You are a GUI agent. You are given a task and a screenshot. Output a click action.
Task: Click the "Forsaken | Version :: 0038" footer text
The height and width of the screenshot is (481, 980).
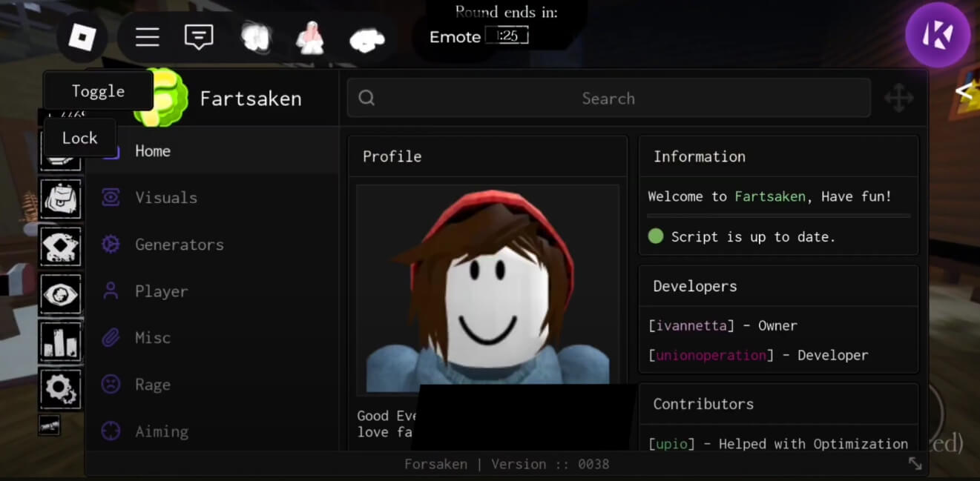coord(507,465)
